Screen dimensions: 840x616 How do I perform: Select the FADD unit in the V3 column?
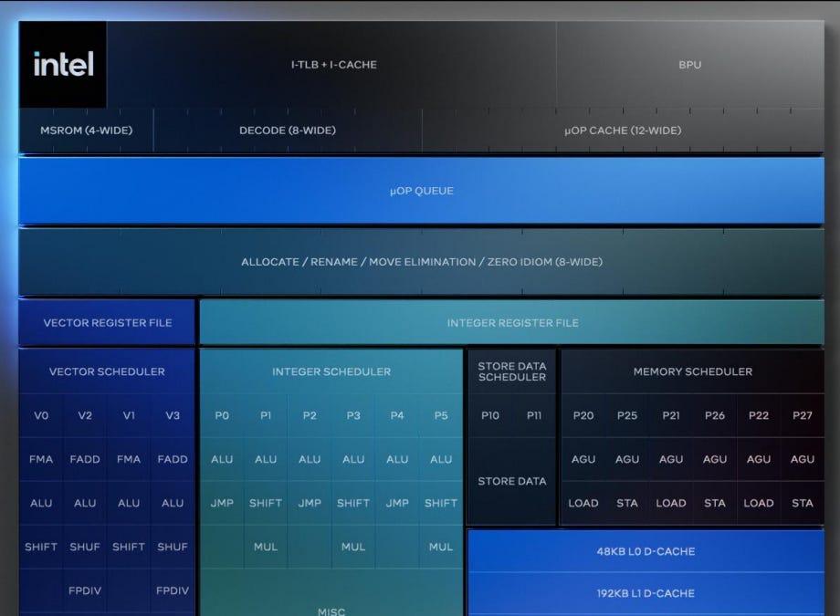click(x=173, y=459)
